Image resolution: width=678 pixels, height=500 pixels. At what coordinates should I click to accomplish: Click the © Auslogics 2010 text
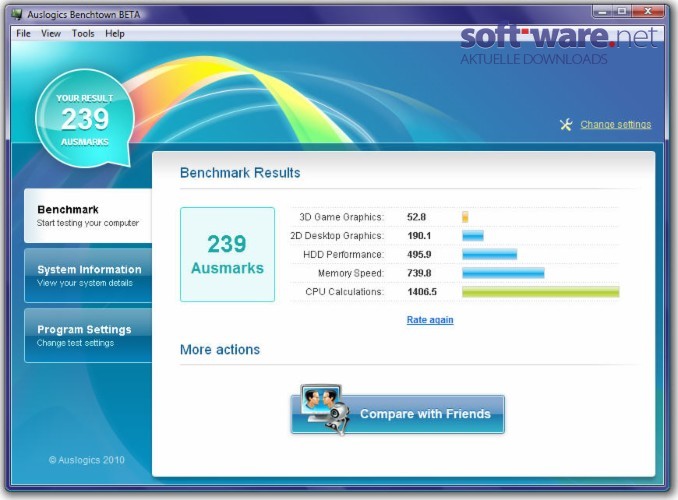click(x=86, y=460)
